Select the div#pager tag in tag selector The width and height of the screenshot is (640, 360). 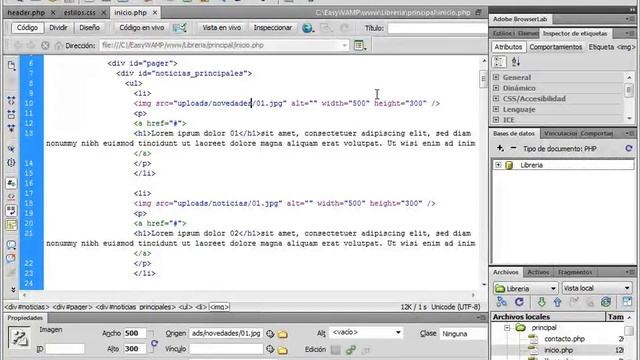(72, 307)
